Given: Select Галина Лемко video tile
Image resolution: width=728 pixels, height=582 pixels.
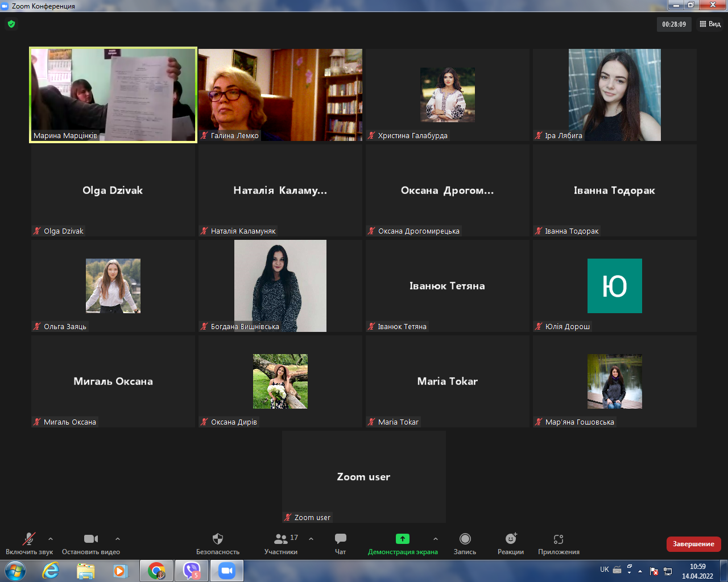Looking at the screenshot, I should coord(280,94).
